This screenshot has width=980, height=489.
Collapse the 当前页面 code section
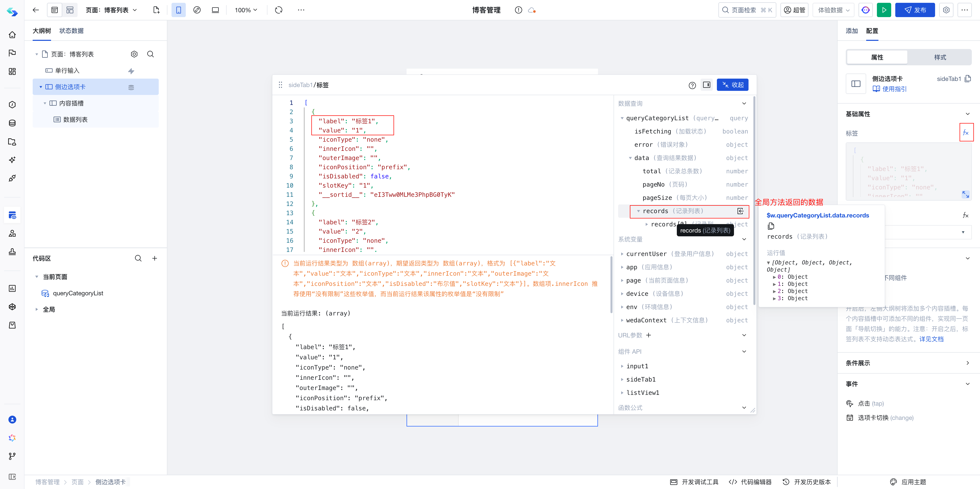[x=36, y=277]
